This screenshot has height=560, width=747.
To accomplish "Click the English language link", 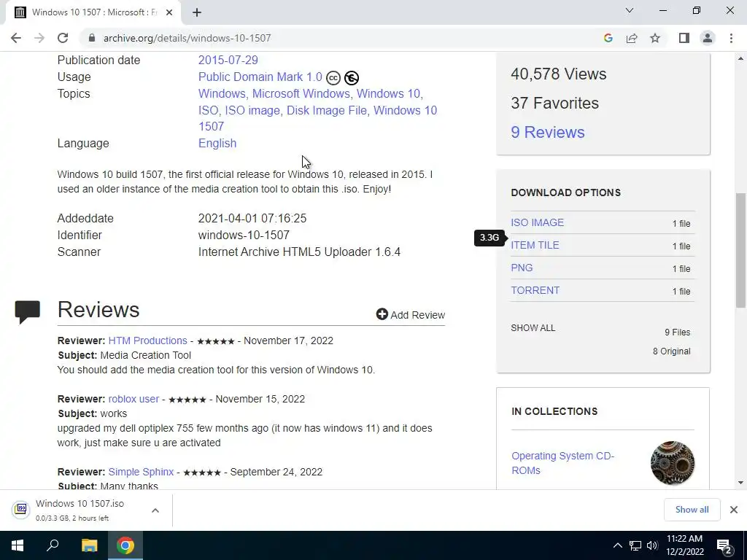I will (x=217, y=143).
